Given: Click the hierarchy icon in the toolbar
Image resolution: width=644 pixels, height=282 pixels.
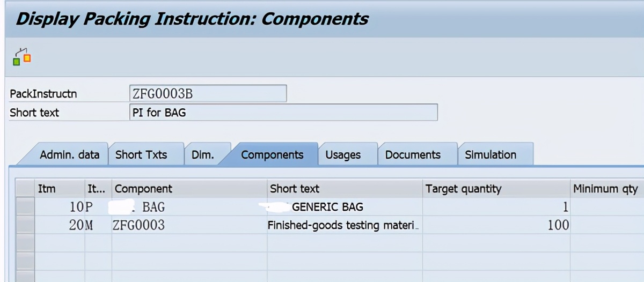Looking at the screenshot, I should pyautogui.click(x=22, y=57).
